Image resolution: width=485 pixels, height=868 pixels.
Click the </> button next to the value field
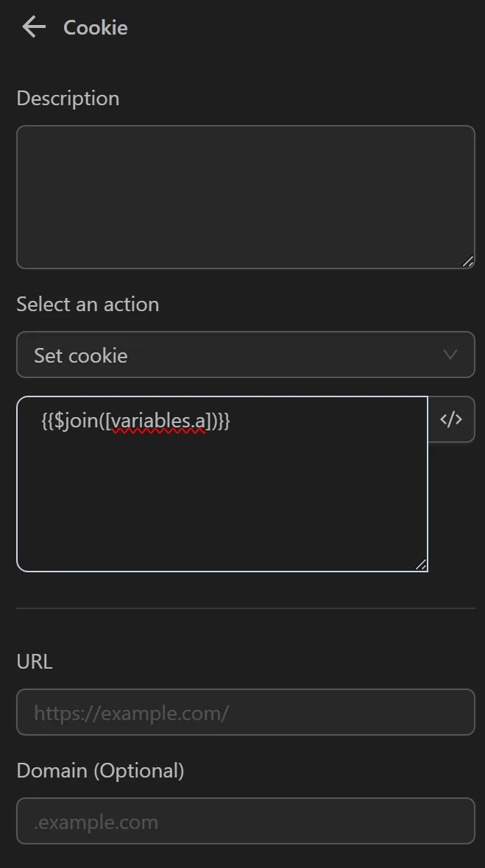point(451,419)
